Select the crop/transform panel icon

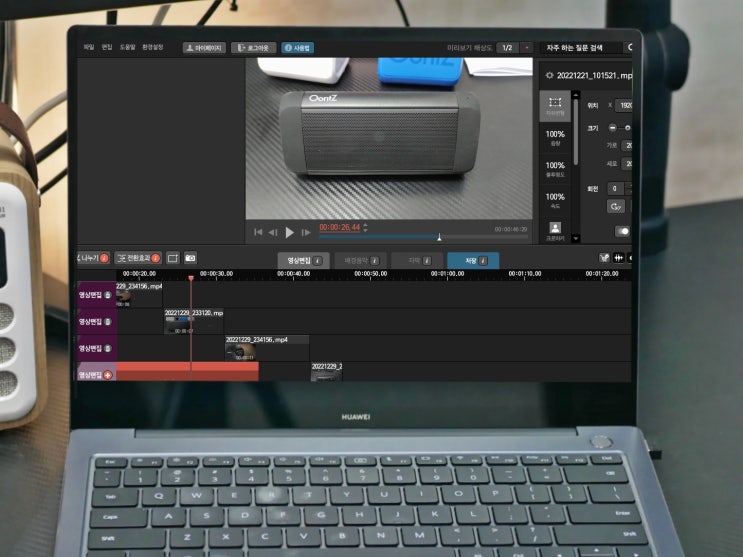tap(555, 106)
